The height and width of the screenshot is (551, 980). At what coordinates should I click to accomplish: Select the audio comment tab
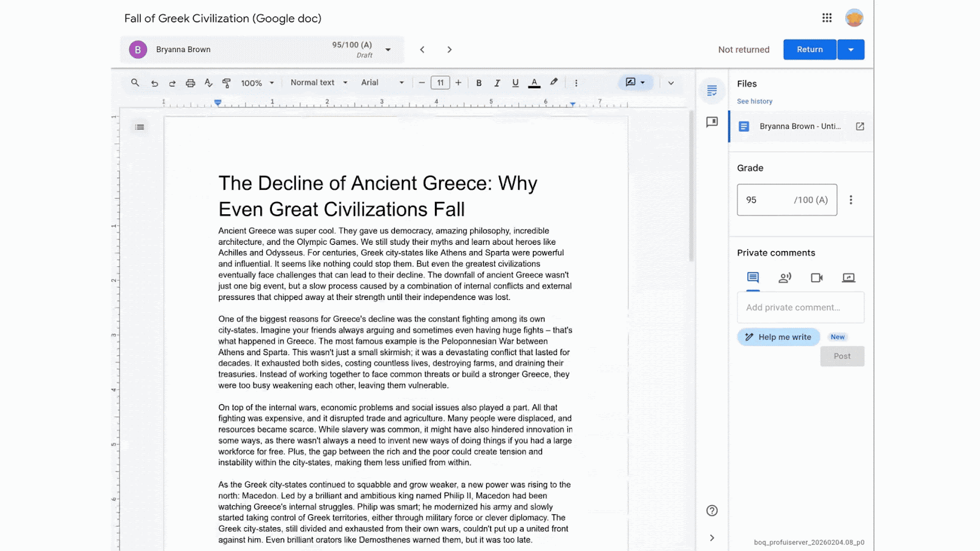click(x=785, y=278)
